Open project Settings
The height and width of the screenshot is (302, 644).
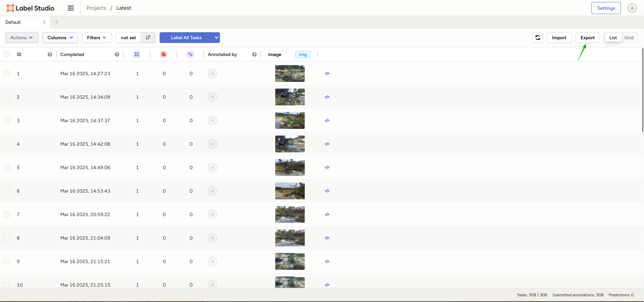pos(606,8)
